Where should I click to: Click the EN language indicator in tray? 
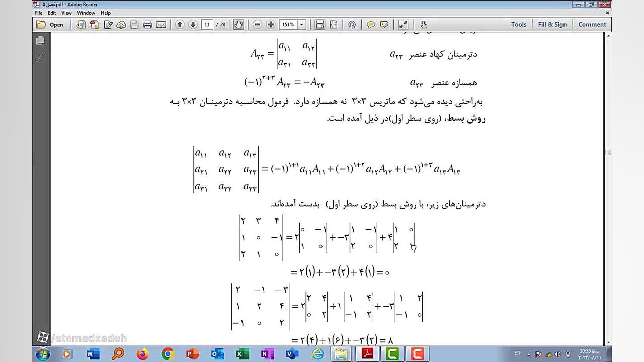click(518, 353)
